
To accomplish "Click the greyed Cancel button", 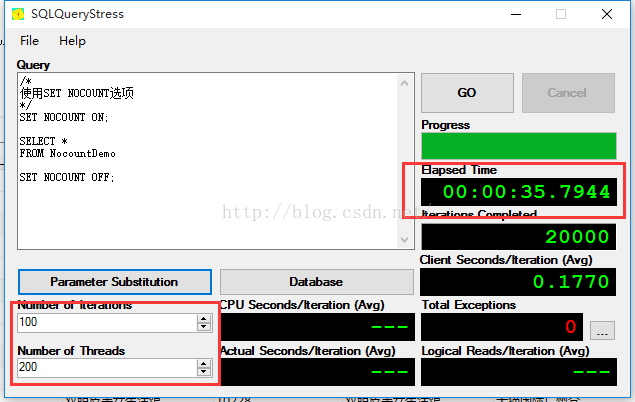I will pos(568,93).
